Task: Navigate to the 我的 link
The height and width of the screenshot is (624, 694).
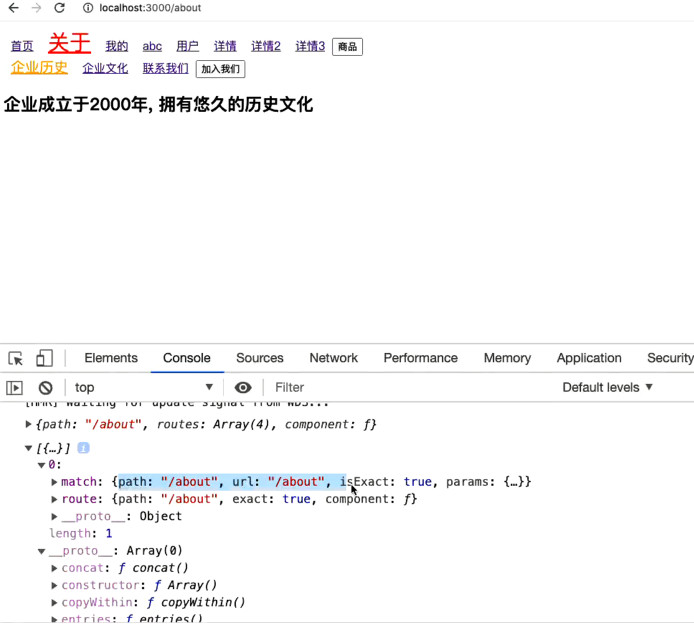Action: 116,46
